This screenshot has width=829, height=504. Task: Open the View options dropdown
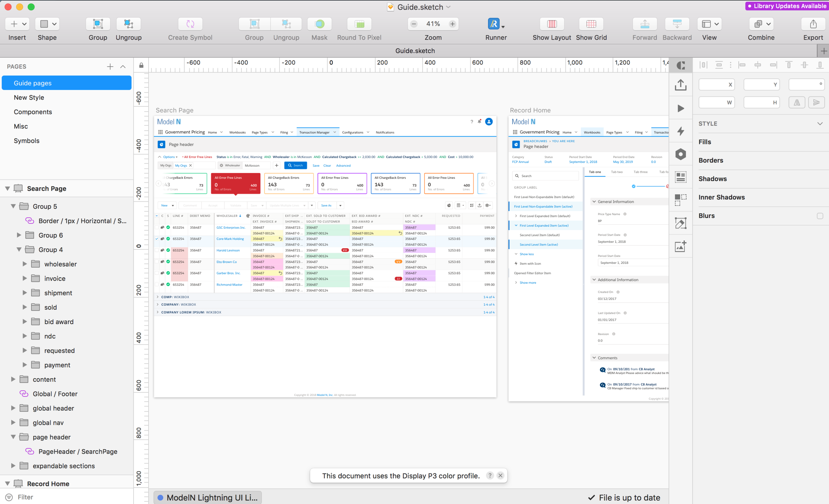pyautogui.click(x=709, y=24)
